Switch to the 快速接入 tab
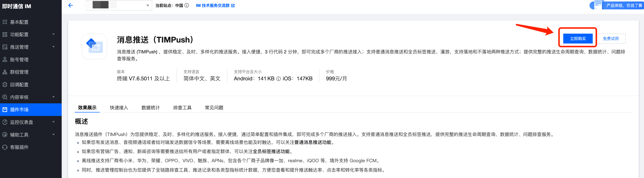This screenshot has width=644, height=178. 119,108
